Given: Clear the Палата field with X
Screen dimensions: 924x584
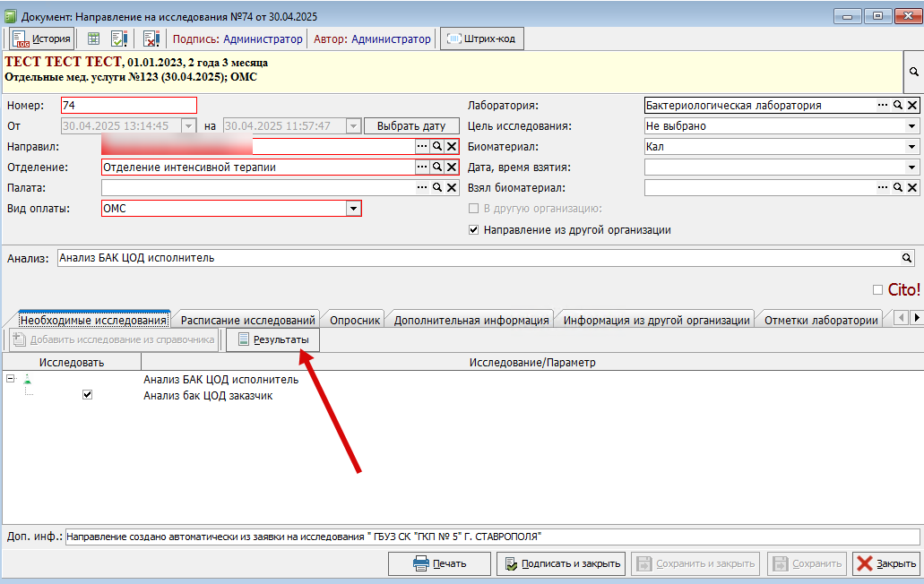Looking at the screenshot, I should 452,187.
